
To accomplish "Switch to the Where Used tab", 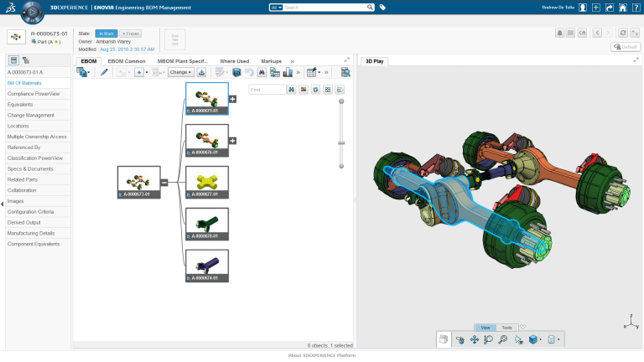I will tap(234, 61).
